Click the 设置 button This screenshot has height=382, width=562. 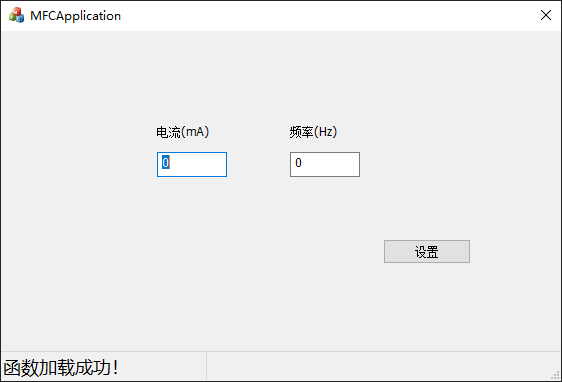[x=427, y=252]
